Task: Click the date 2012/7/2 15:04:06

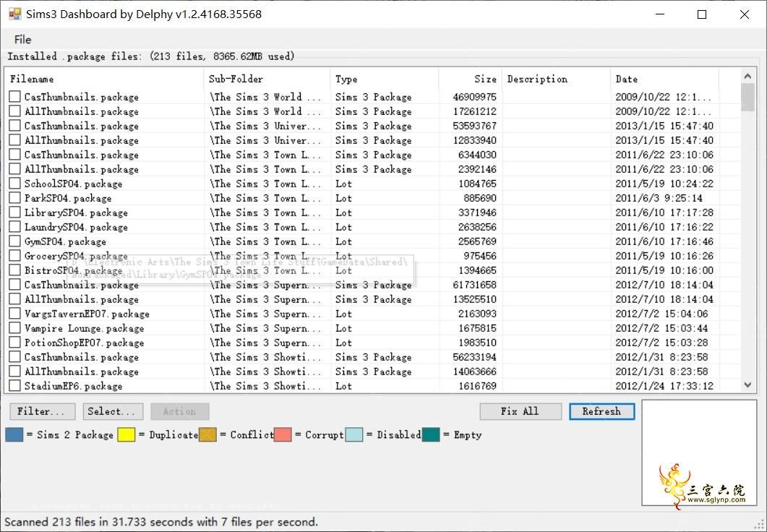Action: click(x=661, y=314)
